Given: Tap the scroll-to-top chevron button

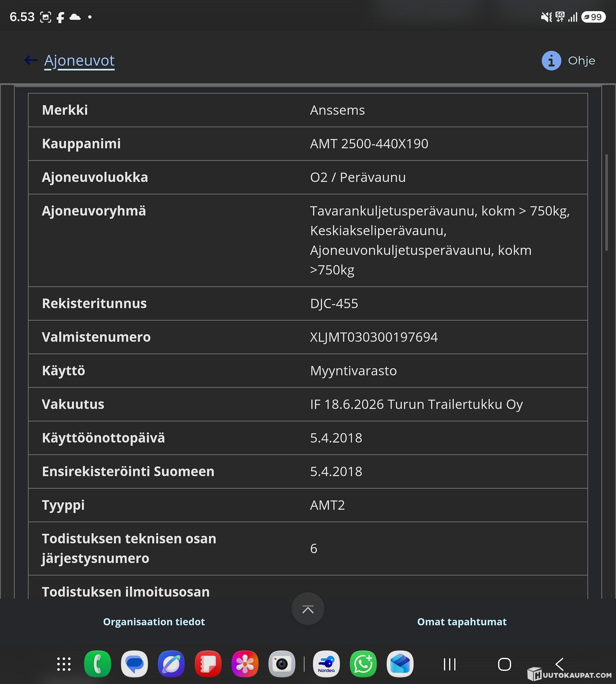Looking at the screenshot, I should (x=308, y=608).
